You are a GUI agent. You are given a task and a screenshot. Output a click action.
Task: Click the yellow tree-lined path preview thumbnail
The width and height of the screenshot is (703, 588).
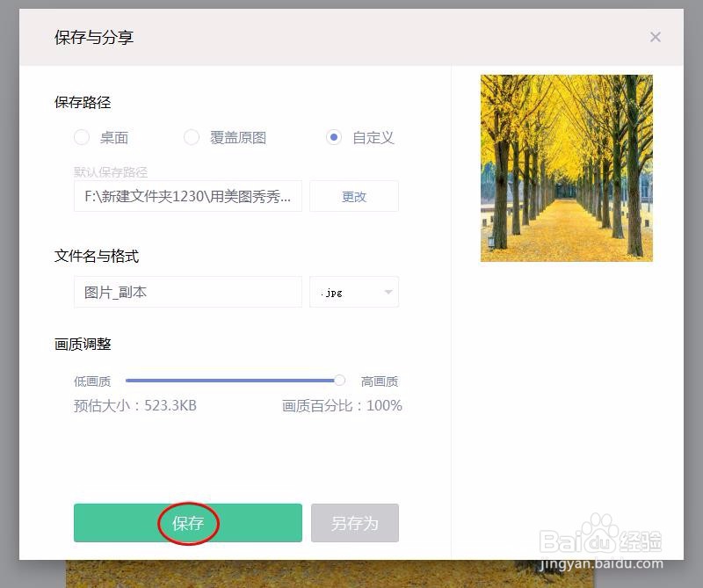click(x=567, y=168)
